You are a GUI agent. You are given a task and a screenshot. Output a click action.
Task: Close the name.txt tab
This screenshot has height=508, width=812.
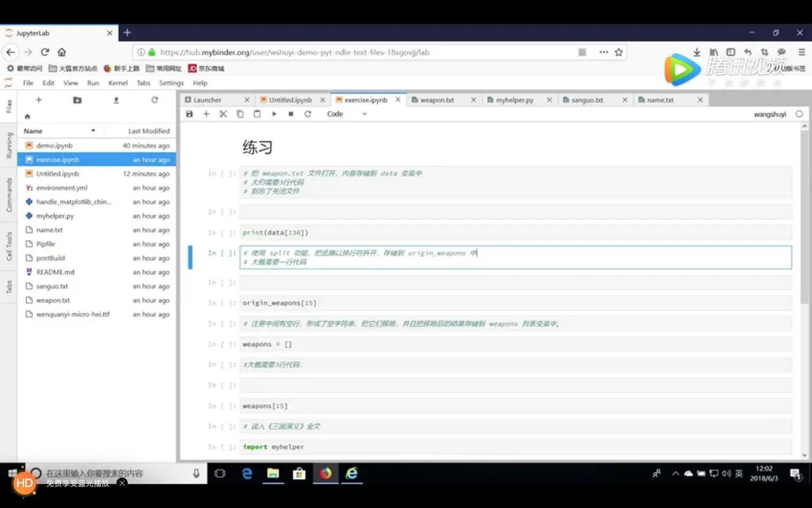[x=700, y=100]
